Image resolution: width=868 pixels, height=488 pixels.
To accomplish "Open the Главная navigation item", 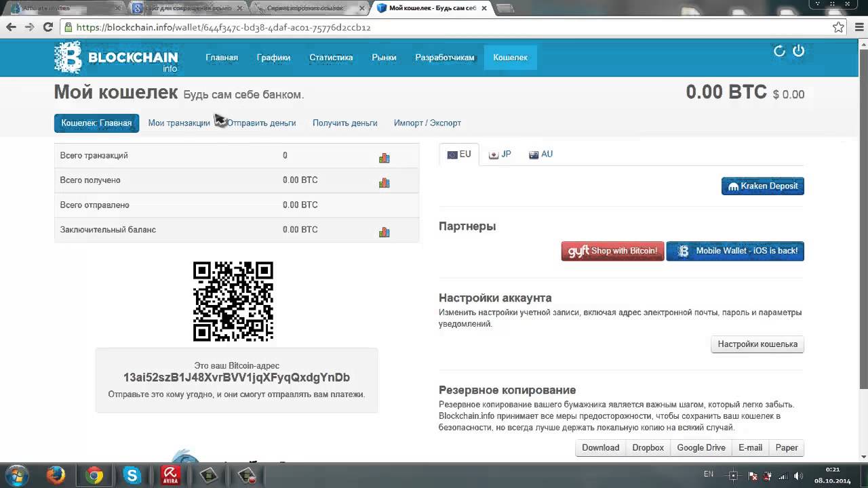I will 222,58.
